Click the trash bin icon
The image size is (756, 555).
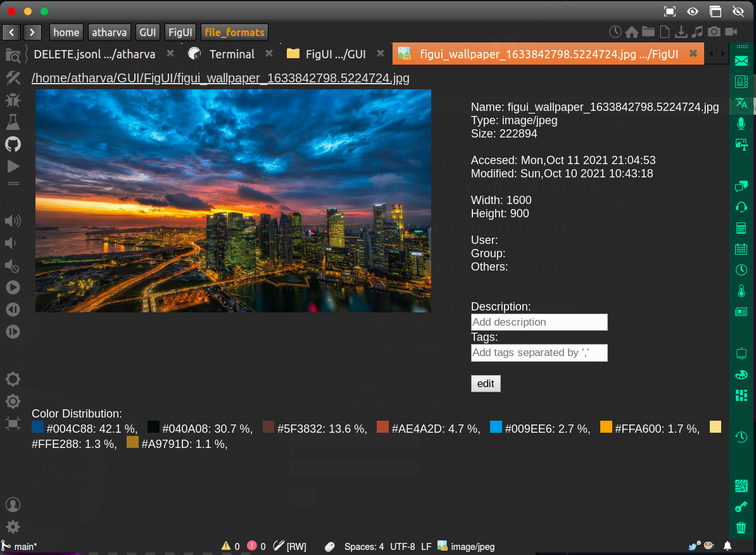point(741,527)
